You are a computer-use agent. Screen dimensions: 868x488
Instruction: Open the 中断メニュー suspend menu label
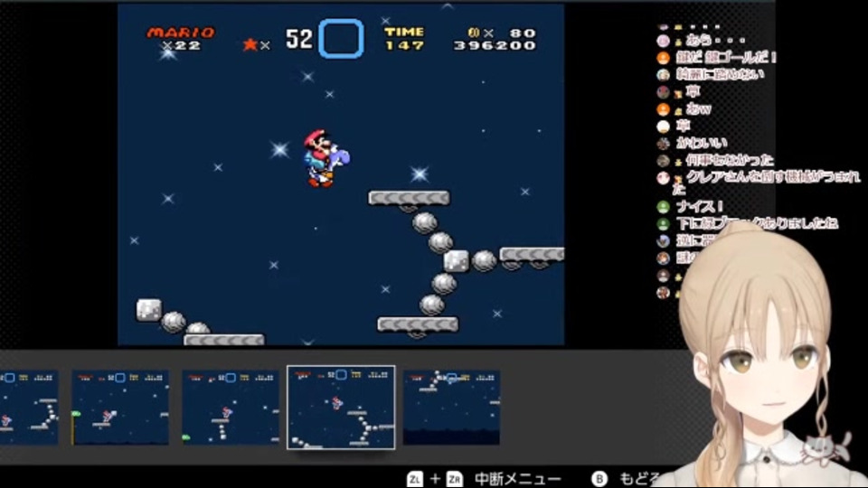[517, 479]
